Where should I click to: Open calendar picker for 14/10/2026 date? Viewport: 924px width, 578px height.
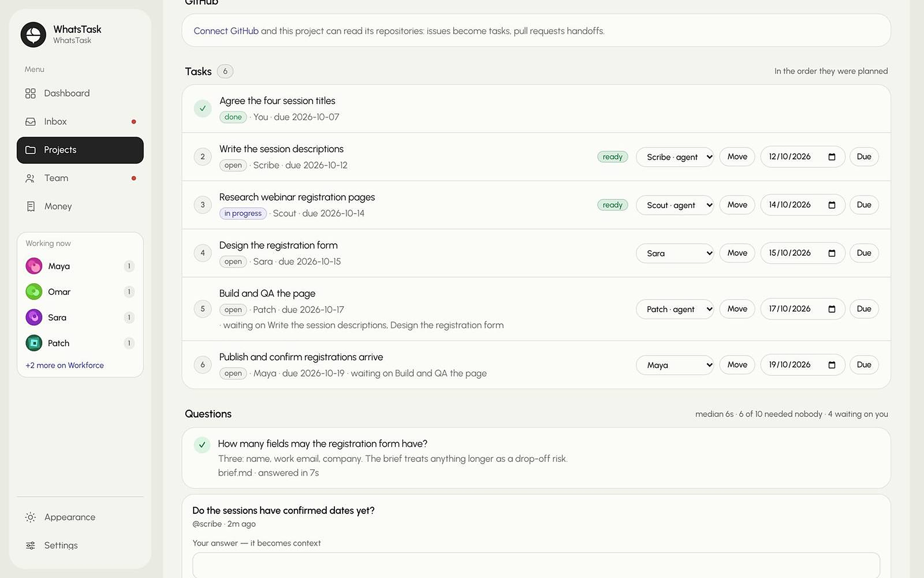832,205
